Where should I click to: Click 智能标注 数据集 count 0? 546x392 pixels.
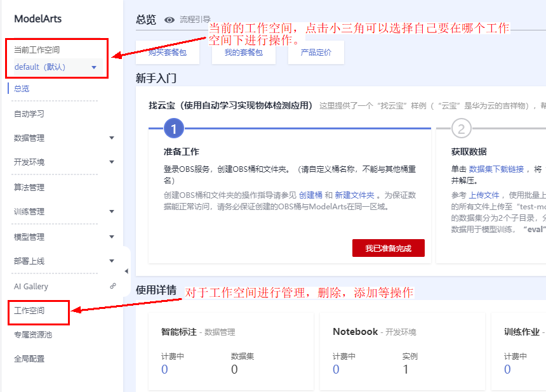(234, 369)
